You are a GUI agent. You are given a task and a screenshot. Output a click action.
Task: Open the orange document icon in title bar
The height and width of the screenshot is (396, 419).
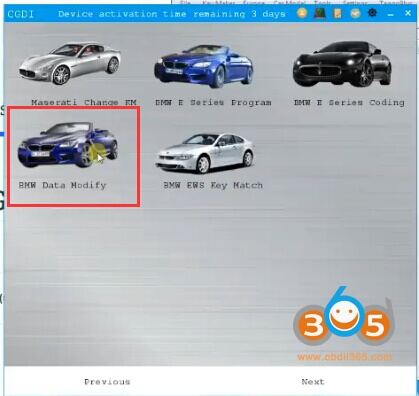[x=337, y=13]
